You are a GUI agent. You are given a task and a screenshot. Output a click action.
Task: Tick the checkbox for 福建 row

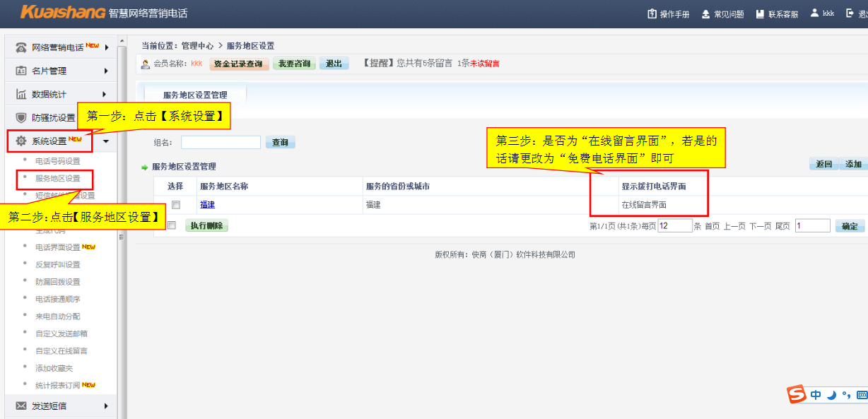[x=176, y=205]
